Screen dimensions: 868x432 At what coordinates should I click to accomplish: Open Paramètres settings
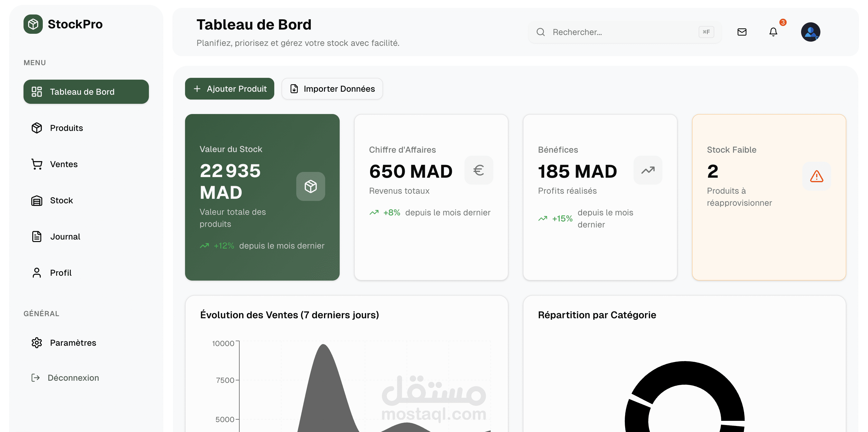coord(86,343)
